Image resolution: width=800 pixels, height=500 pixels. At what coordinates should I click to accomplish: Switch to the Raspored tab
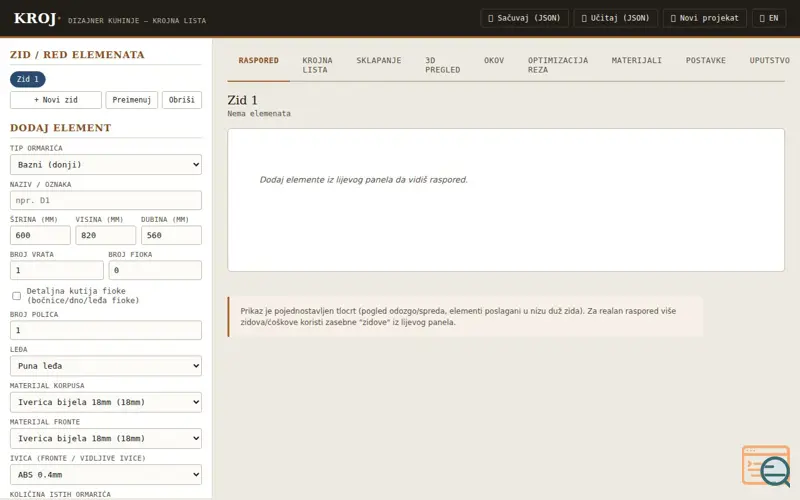(259, 60)
